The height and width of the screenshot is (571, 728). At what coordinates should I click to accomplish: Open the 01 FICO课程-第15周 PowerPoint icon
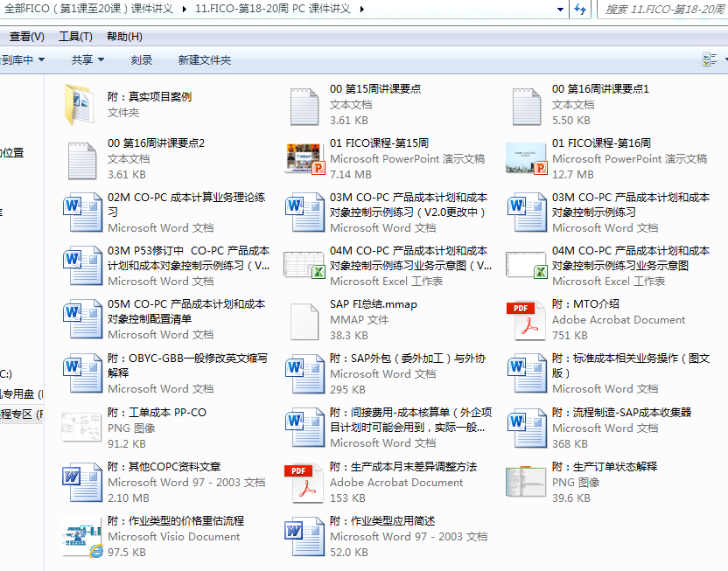tap(304, 158)
